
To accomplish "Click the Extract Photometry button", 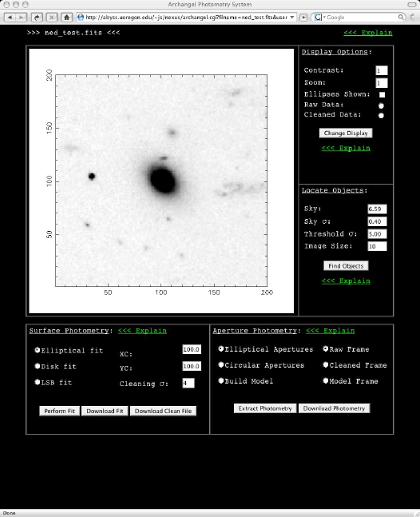I will 265,408.
